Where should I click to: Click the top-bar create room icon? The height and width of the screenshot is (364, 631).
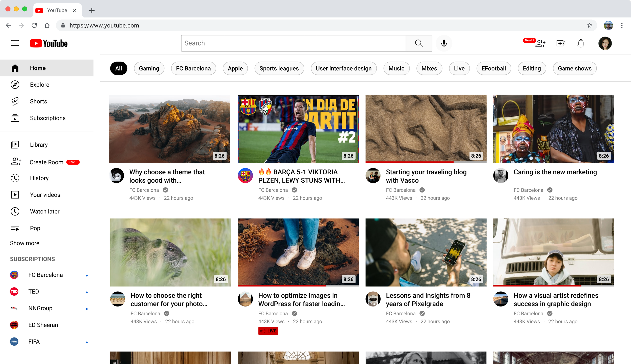point(540,43)
